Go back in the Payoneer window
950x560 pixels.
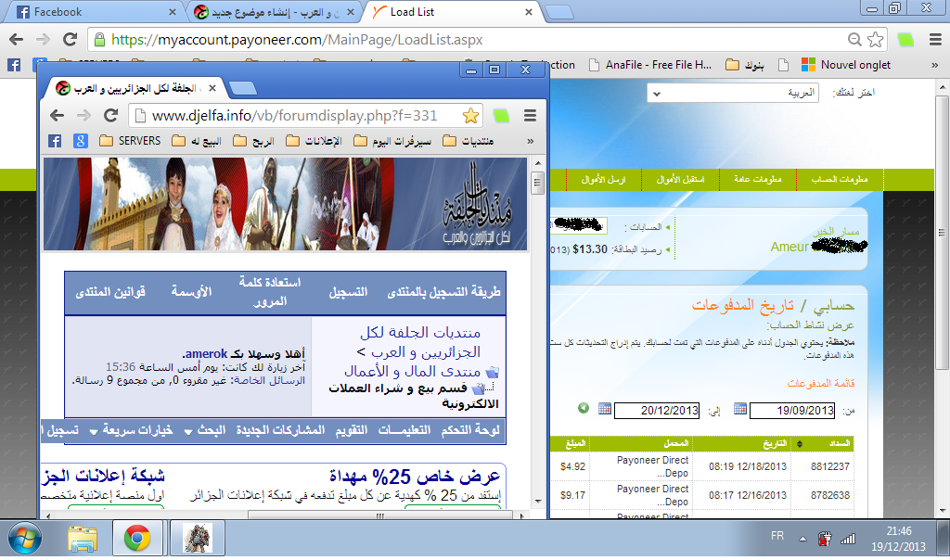coord(17,40)
